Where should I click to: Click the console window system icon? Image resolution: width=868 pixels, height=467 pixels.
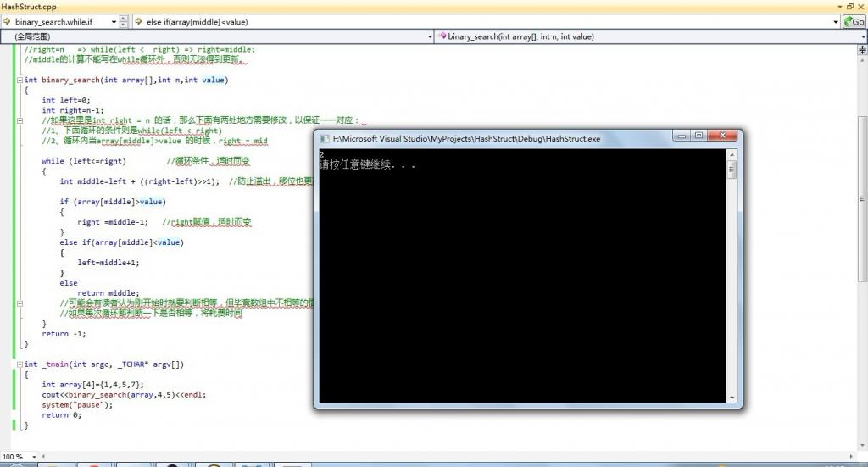point(324,138)
